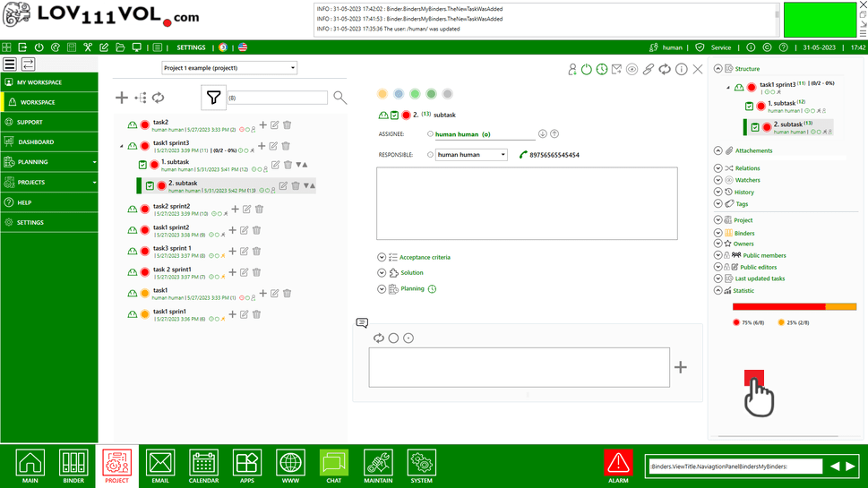Open DASHBOARD in sidebar
Viewport: 868px width, 488px height.
(49, 142)
